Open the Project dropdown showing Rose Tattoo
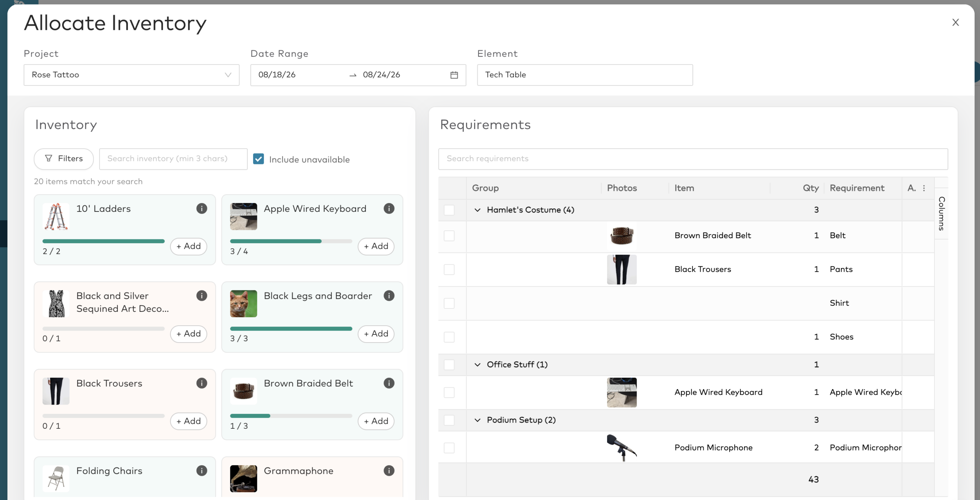Viewport: 980px width, 500px height. [131, 75]
